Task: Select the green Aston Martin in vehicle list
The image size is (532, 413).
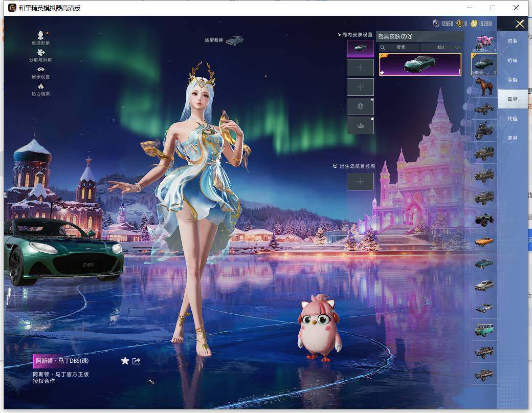Action: (x=484, y=64)
